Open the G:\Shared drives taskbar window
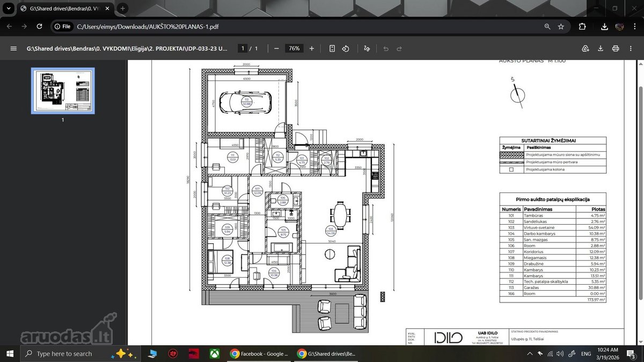The height and width of the screenshot is (362, 644). tap(327, 353)
